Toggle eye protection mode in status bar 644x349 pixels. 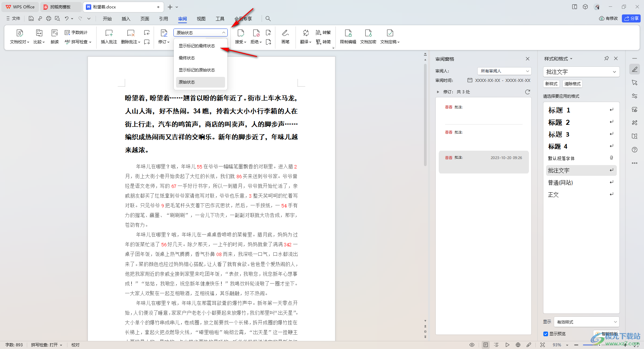point(472,345)
